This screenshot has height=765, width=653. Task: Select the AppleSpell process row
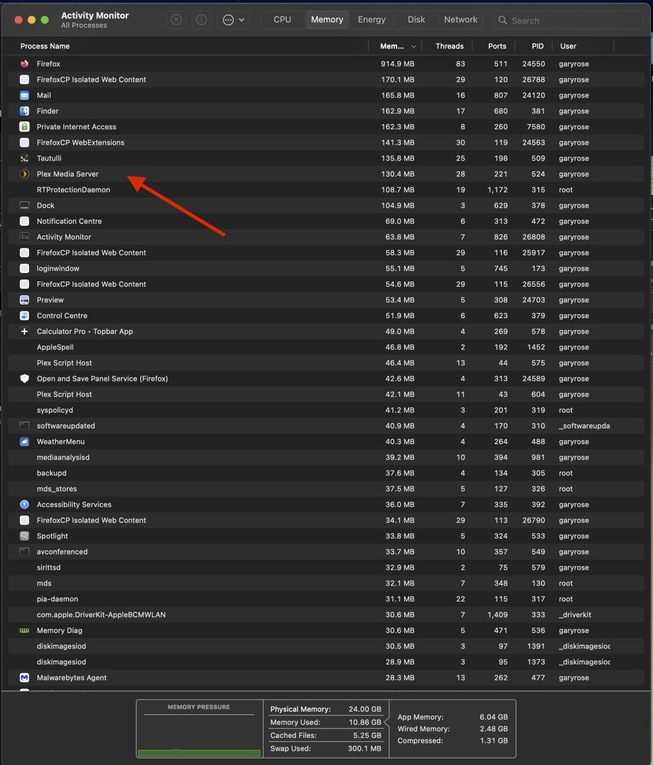(x=326, y=347)
